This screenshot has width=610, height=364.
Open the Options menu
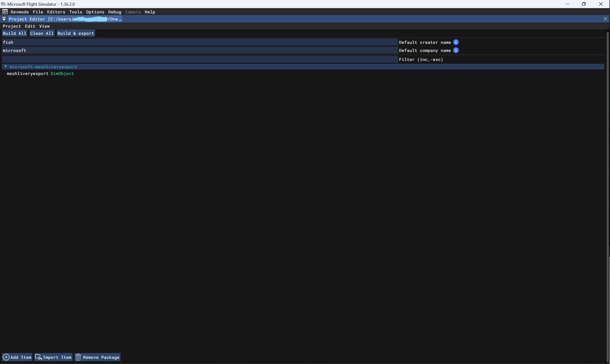pyautogui.click(x=95, y=12)
